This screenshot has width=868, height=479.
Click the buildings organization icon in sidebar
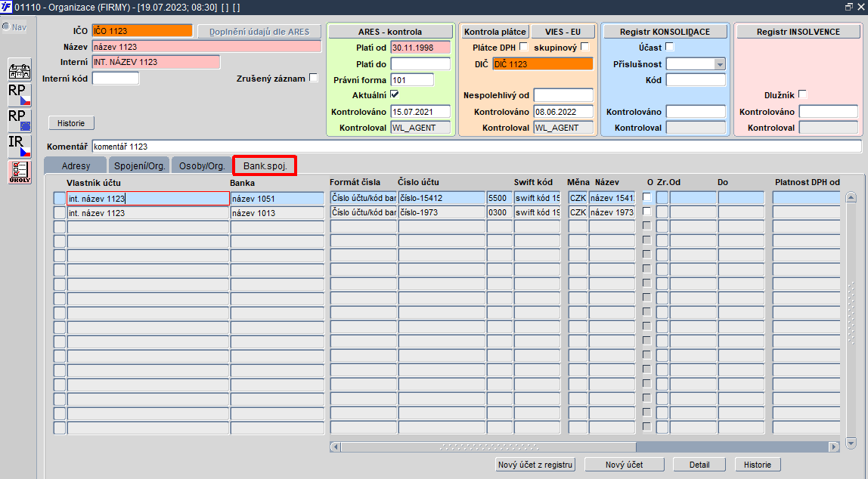[x=20, y=70]
